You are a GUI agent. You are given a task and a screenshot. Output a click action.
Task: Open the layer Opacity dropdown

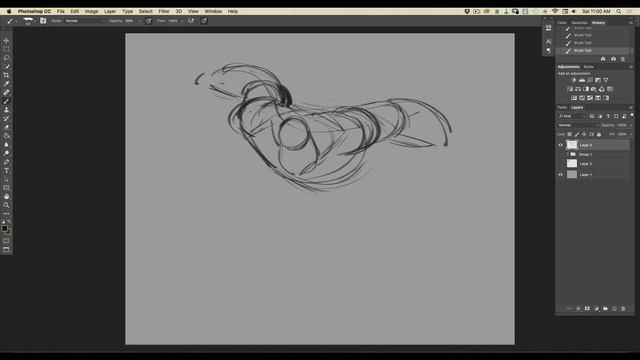pyautogui.click(x=631, y=125)
